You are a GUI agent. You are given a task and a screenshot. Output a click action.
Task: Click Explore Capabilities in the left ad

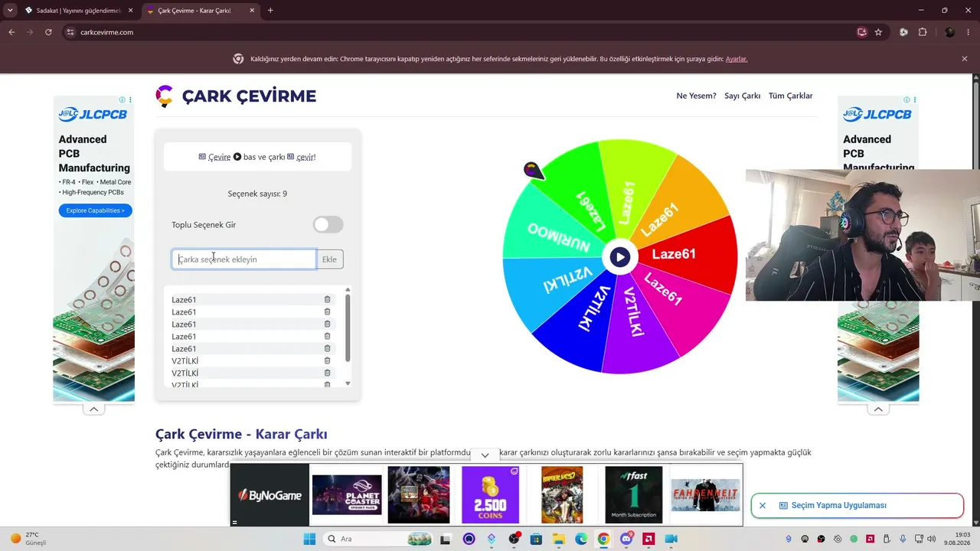(x=95, y=210)
